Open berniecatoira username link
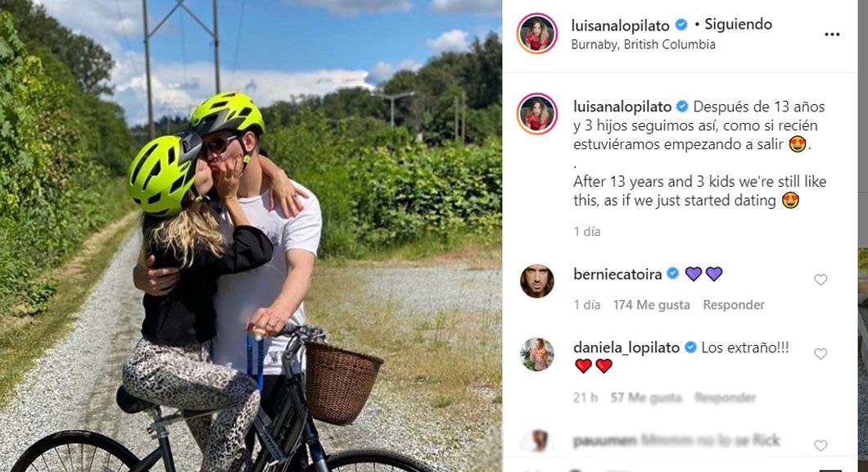The height and width of the screenshot is (472, 868). coord(617,274)
